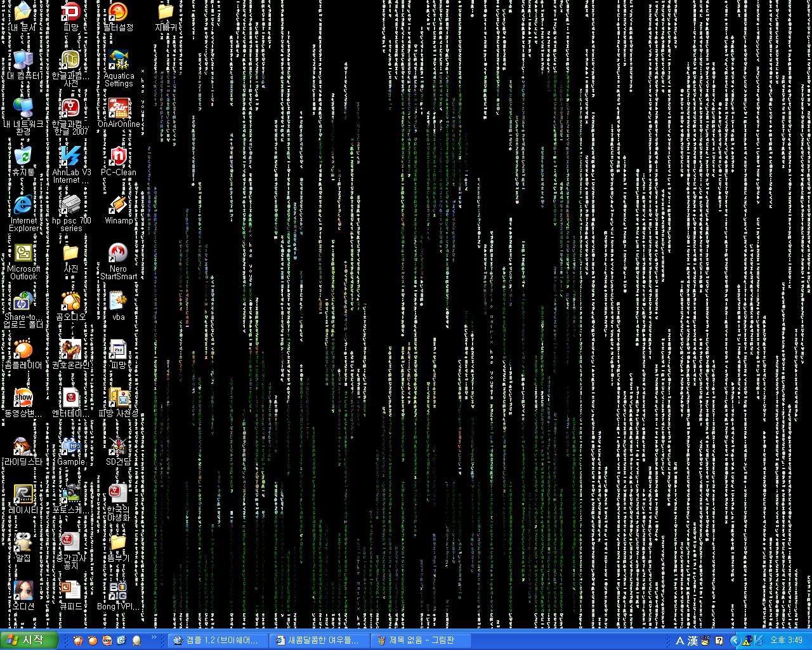Select the 피망 file icon above 피망 사천성
Viewport: 812px width, 650px height.
[x=119, y=354]
